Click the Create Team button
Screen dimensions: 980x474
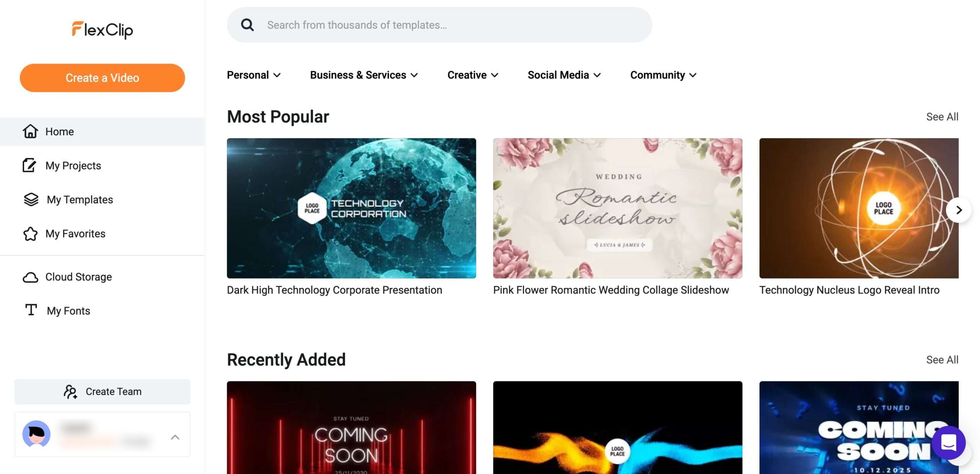click(x=102, y=391)
